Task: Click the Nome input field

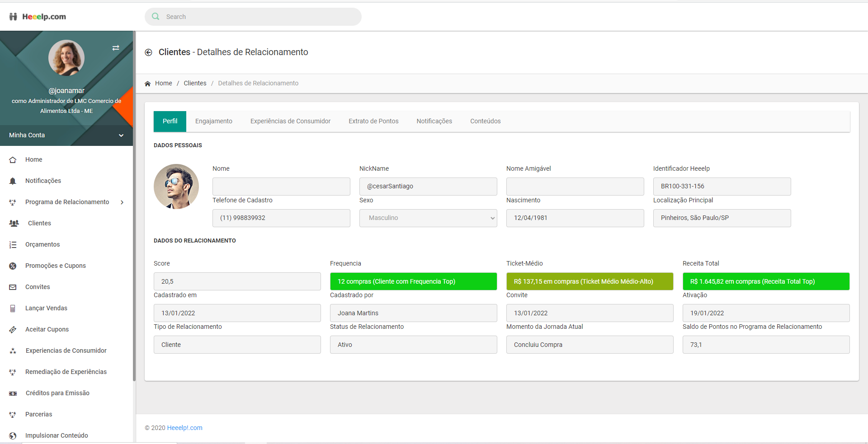Action: pos(281,187)
